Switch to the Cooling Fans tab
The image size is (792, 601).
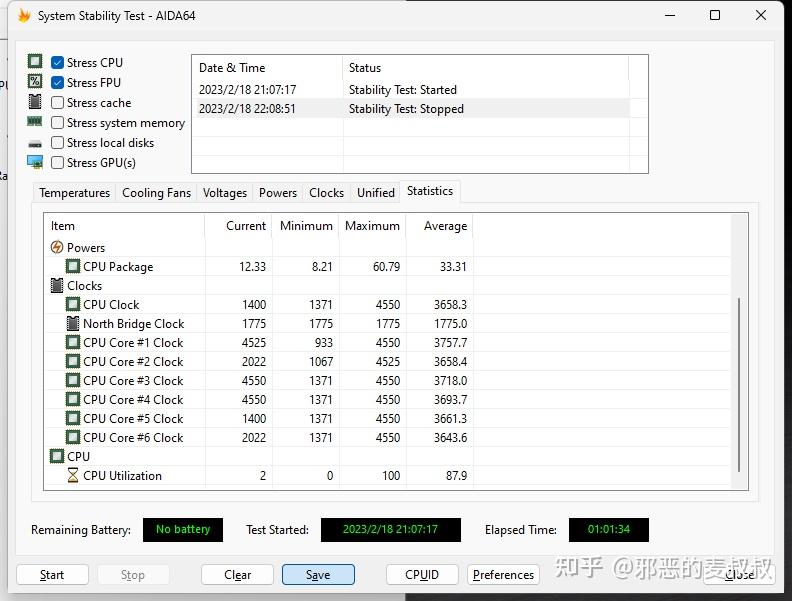point(157,193)
